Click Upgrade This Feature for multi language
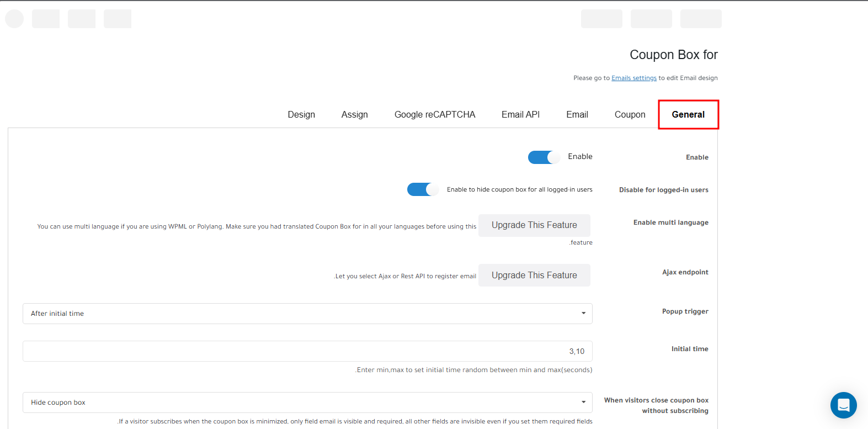This screenshot has height=429, width=868. [x=534, y=225]
